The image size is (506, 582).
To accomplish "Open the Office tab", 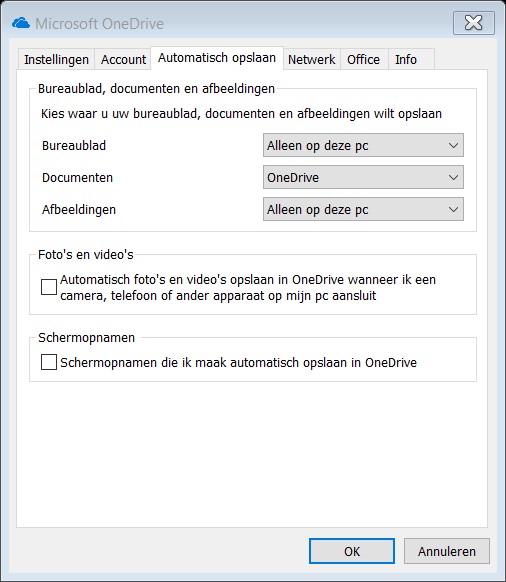I will click(x=363, y=59).
